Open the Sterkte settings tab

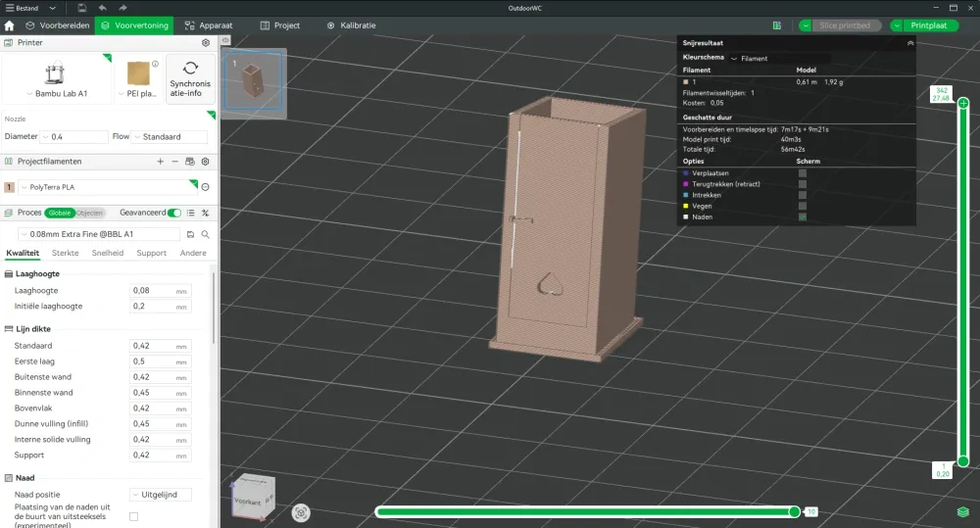point(65,253)
